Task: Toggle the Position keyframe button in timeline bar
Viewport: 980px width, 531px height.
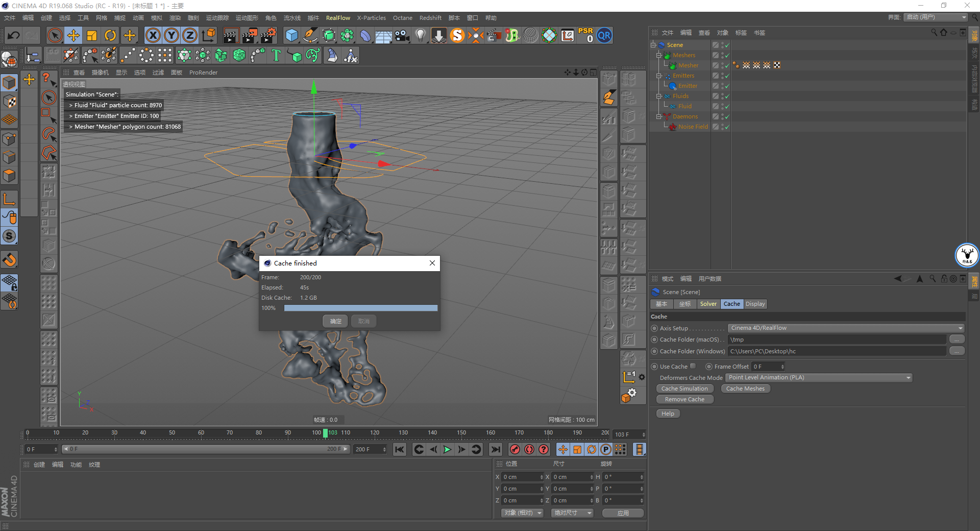Action: (x=562, y=449)
